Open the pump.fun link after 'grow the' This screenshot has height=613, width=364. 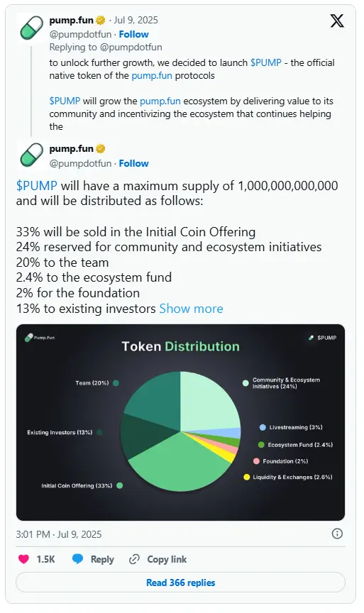pyautogui.click(x=160, y=101)
